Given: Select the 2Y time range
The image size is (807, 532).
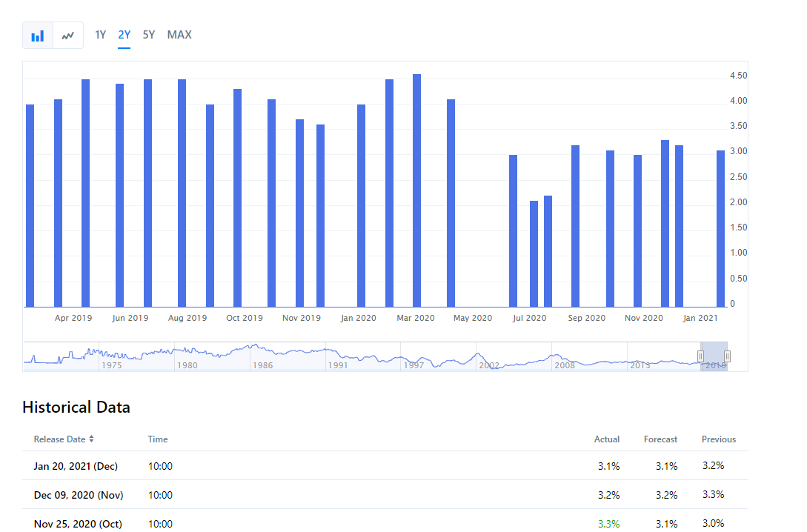Looking at the screenshot, I should click(124, 35).
